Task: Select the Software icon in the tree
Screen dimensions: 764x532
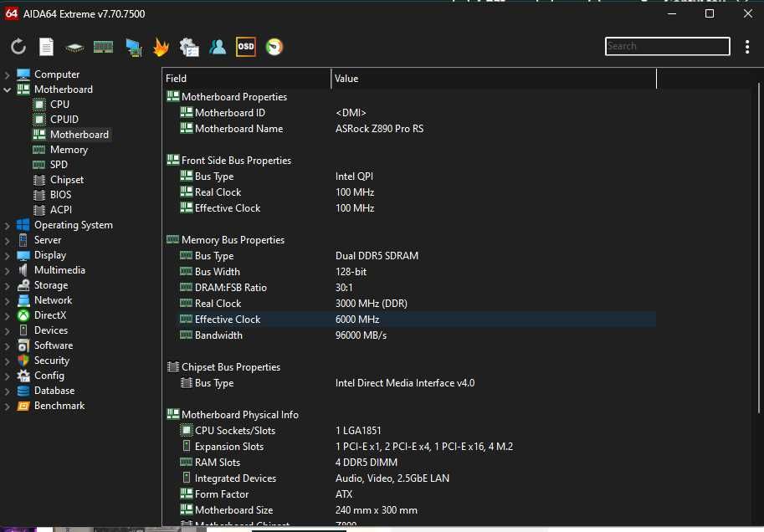Action: (x=23, y=345)
